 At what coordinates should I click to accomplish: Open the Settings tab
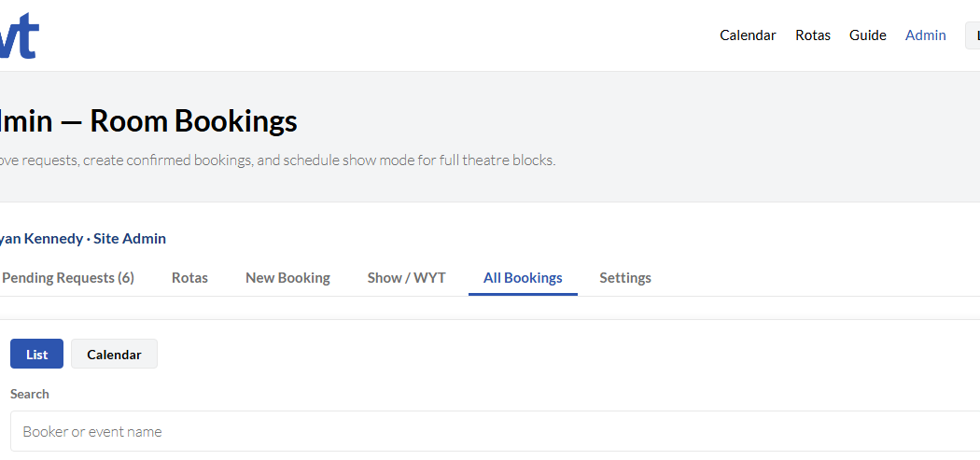pyautogui.click(x=625, y=277)
